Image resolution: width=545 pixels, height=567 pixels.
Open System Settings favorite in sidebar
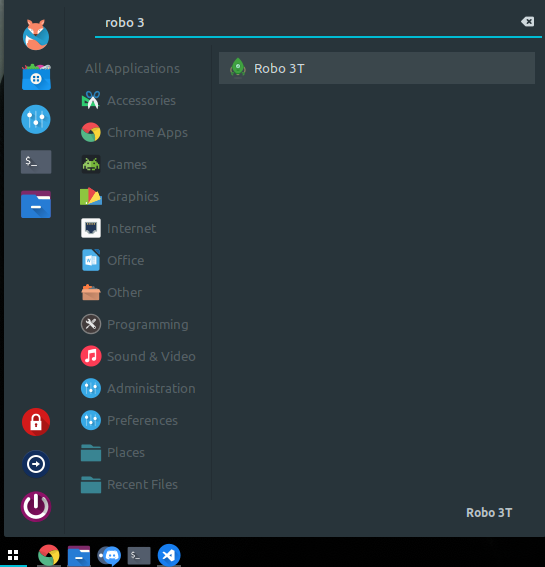point(36,119)
